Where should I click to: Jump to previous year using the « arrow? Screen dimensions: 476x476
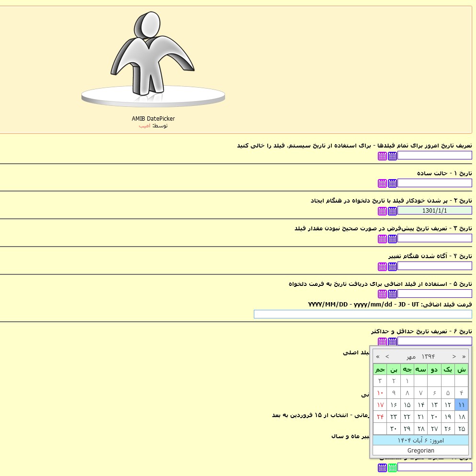coord(377,356)
